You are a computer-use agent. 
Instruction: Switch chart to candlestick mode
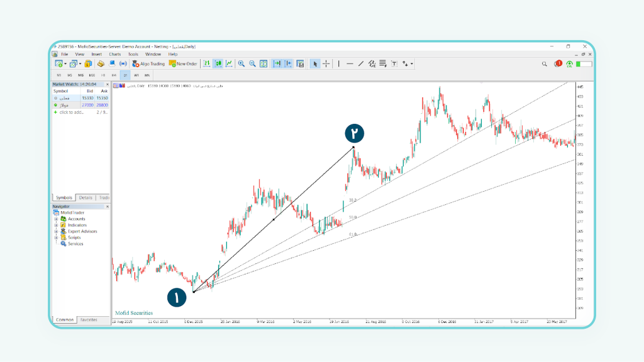(218, 63)
